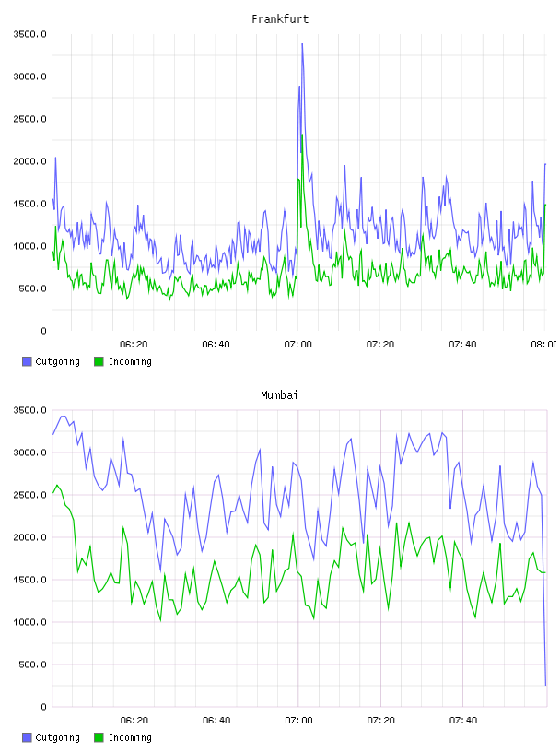
Task: Click the 07:20 axis label in Mumbai chart
Action: coord(381,721)
